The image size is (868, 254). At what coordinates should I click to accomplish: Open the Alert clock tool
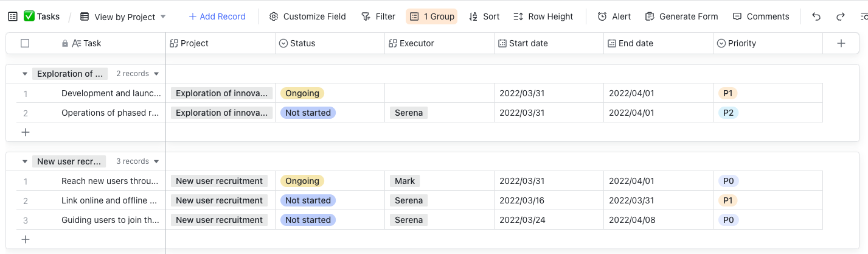pyautogui.click(x=614, y=16)
